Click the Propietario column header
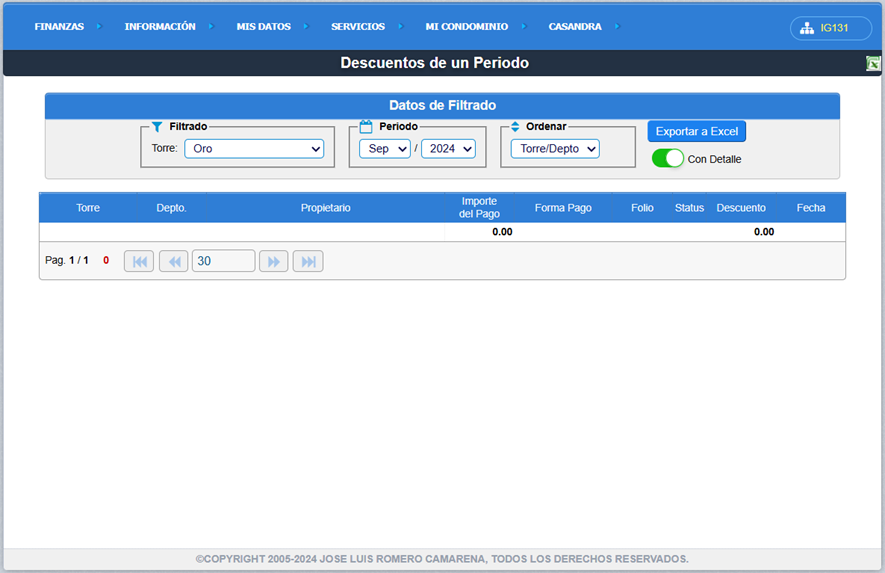 coord(325,208)
